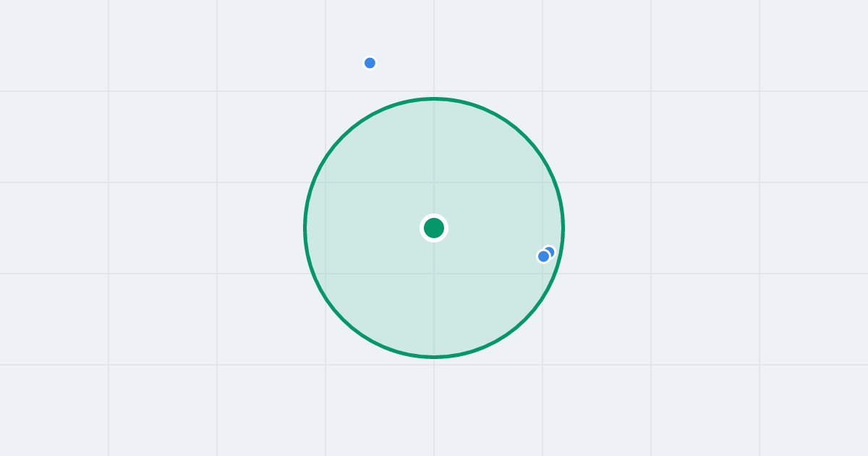Select the green center marker of the circle

click(x=434, y=228)
